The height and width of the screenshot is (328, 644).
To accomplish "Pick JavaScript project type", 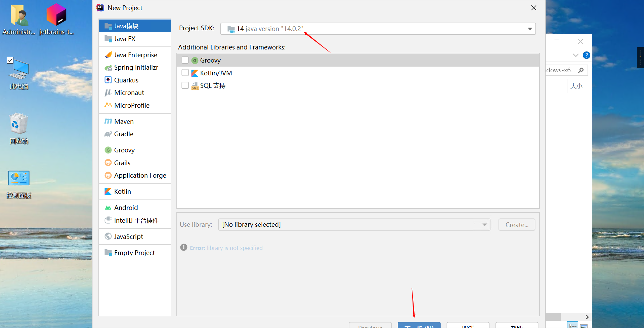I will click(x=135, y=236).
